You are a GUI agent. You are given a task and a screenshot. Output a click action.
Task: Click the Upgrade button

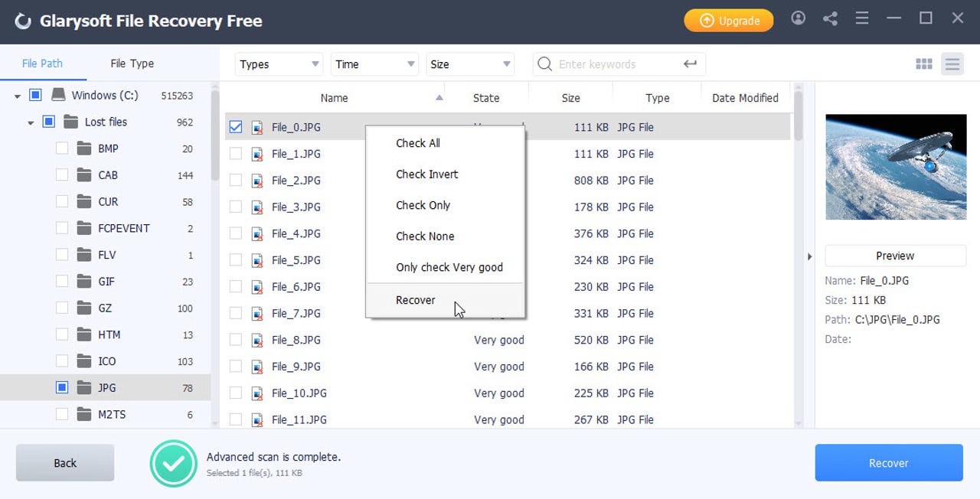(x=728, y=21)
